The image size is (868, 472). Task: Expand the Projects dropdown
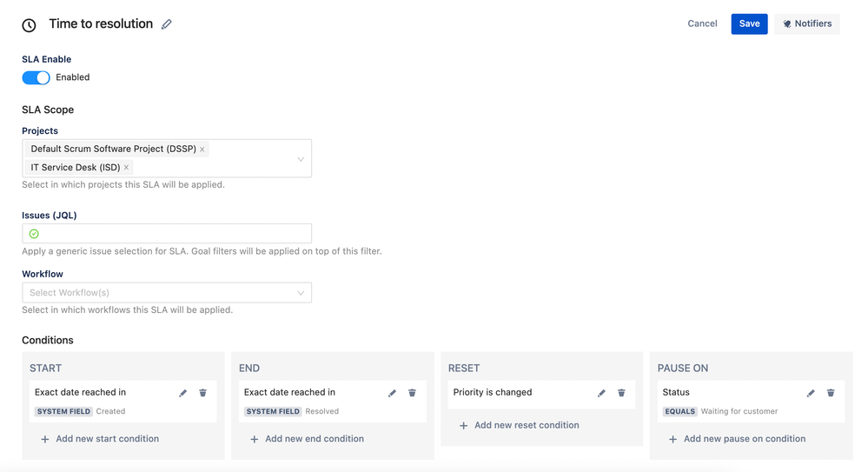coord(301,159)
